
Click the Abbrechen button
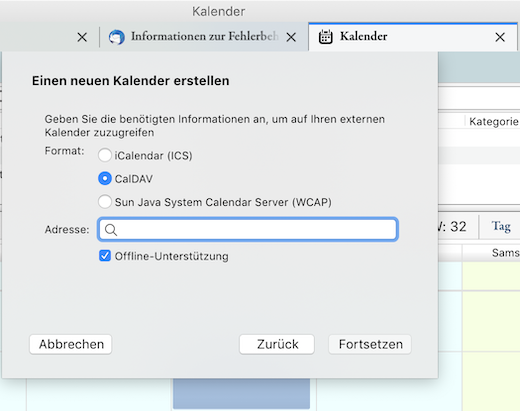71,344
